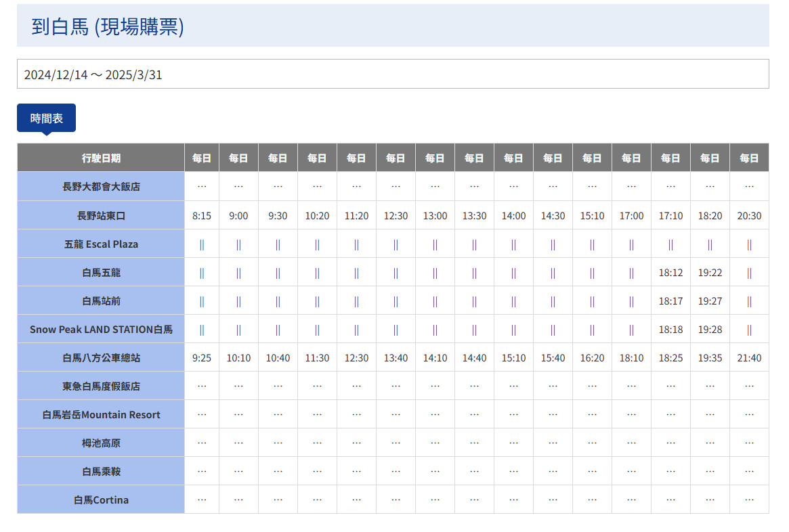Click the 到白馬 (現場購票) section heading
The width and height of the screenshot is (789, 532).
108,26
